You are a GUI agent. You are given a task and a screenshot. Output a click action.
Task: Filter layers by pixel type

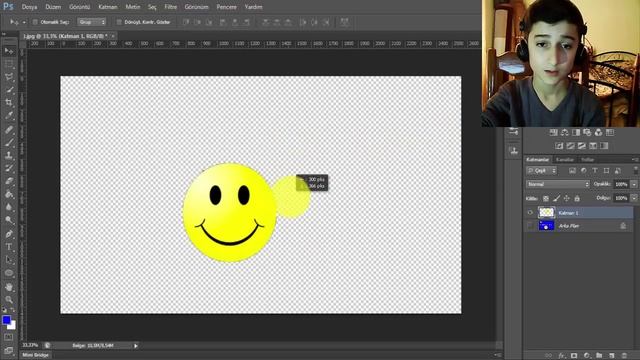click(x=572, y=171)
